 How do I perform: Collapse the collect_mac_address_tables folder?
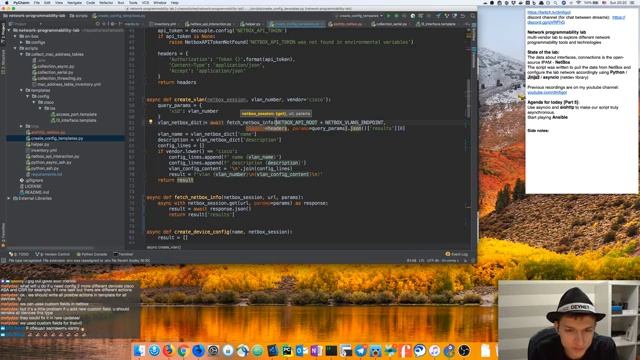(21, 54)
